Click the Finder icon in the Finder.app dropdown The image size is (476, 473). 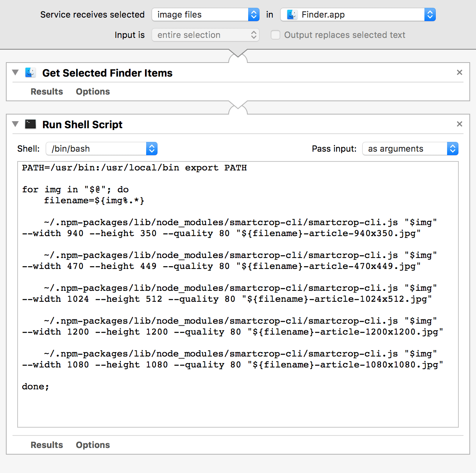[x=292, y=15]
